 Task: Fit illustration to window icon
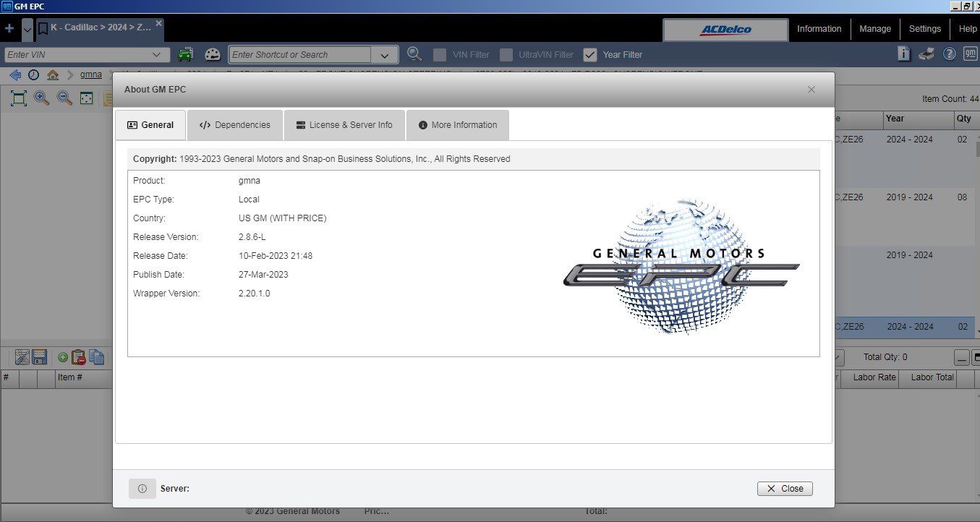19,98
